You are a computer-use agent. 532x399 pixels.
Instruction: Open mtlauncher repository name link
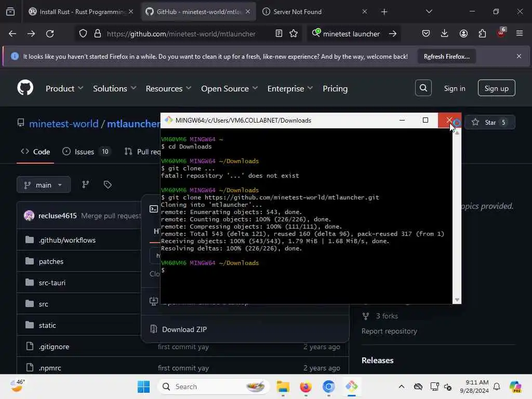(134, 124)
